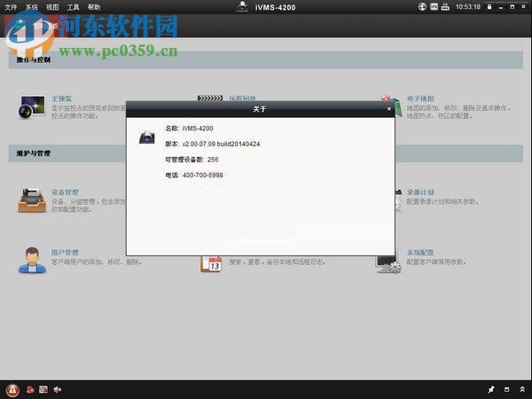The width and height of the screenshot is (532, 399).
Task: Close the 关于 dialog
Action: click(x=389, y=109)
